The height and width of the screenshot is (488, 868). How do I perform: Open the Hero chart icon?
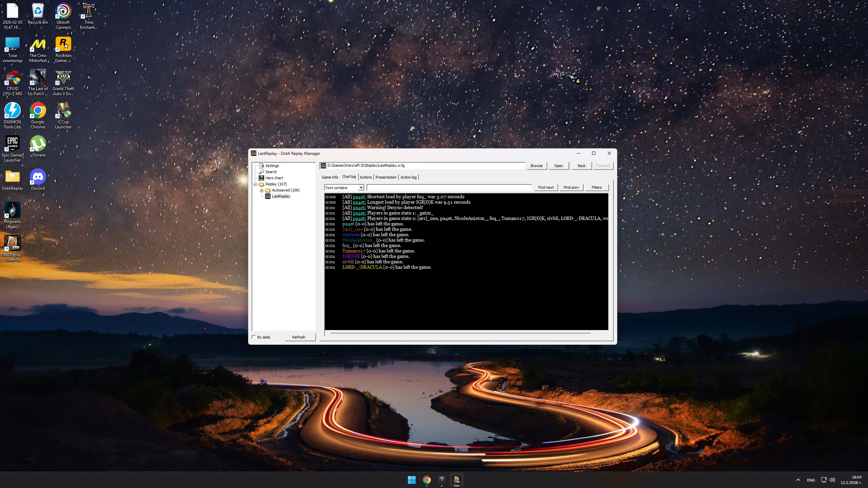coord(261,178)
